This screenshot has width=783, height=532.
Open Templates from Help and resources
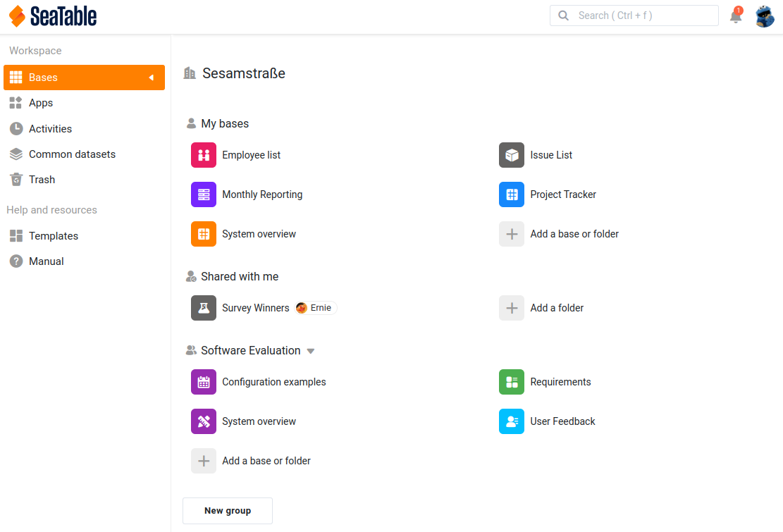click(x=53, y=235)
